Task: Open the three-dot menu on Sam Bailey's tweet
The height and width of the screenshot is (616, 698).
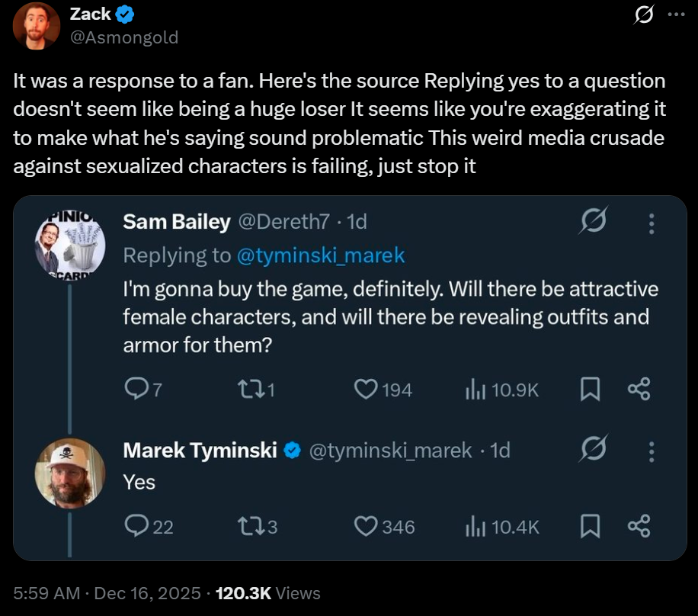Action: pyautogui.click(x=651, y=223)
